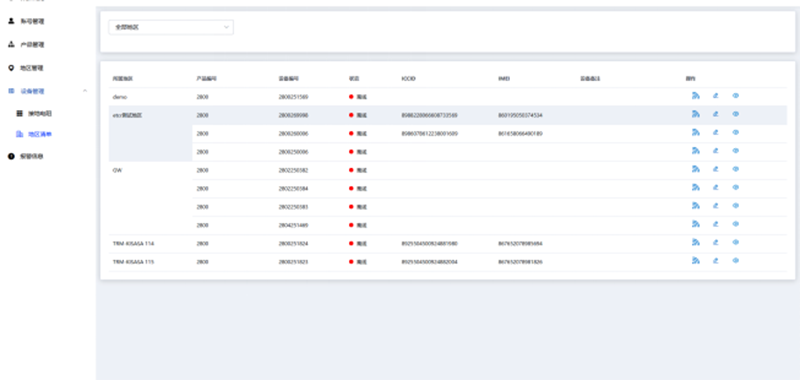Open the sidebar item with the location pin icon

pyautogui.click(x=27, y=68)
